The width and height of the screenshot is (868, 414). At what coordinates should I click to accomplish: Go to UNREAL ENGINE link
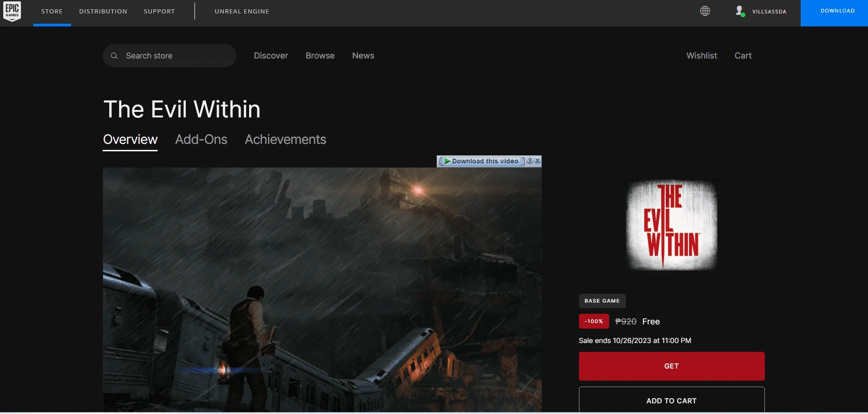click(x=242, y=12)
